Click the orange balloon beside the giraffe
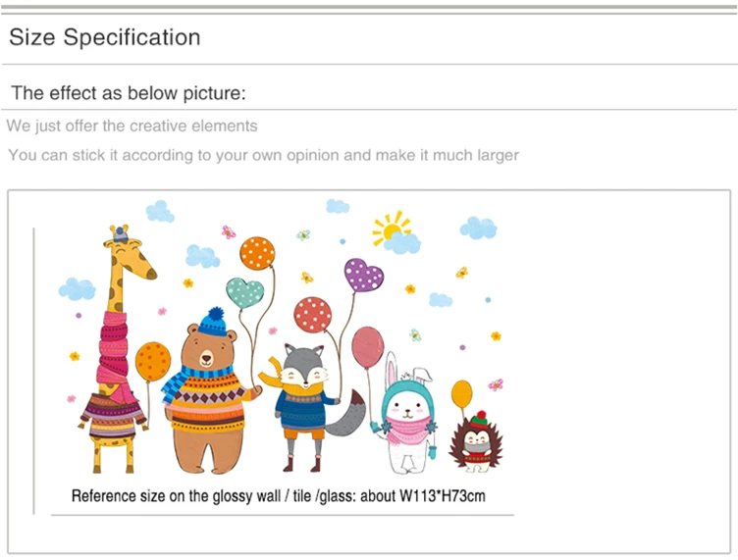This screenshot has height=560, width=738. (x=152, y=362)
